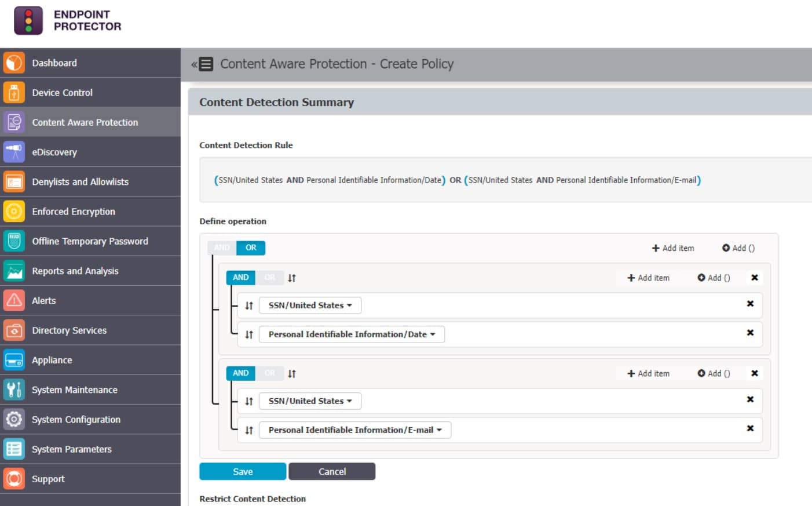Open Appliance menu item

tap(90, 360)
